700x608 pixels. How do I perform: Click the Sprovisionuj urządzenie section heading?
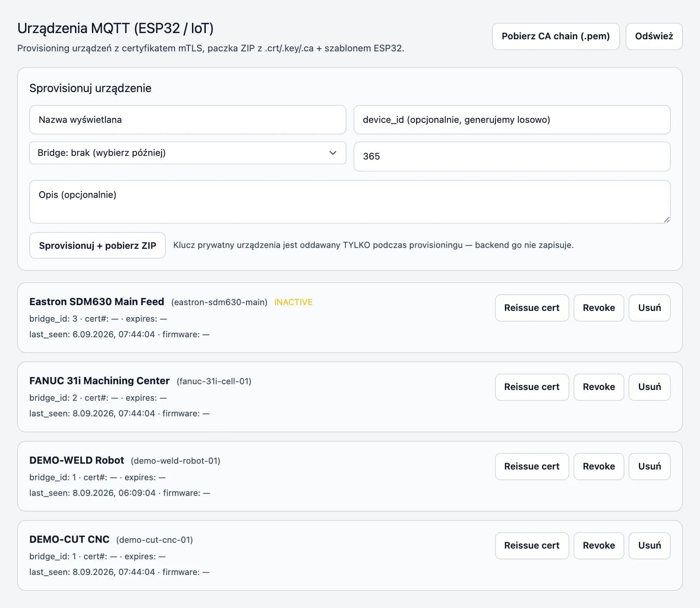(x=91, y=88)
